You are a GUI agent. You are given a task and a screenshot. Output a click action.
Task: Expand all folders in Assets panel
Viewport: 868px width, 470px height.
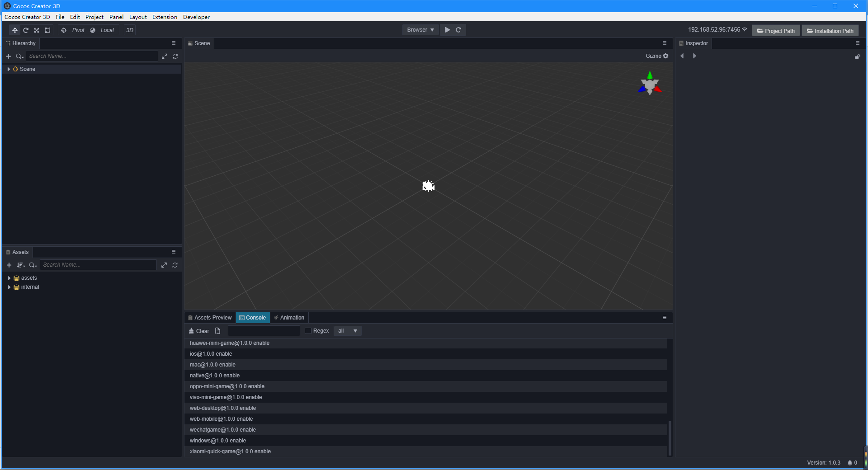coord(164,265)
